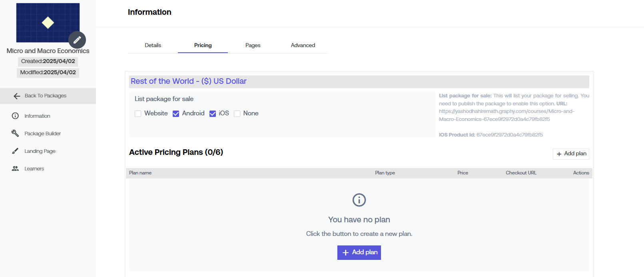Click the Information circle icon in sidebar
This screenshot has height=277, width=644.
15,116
